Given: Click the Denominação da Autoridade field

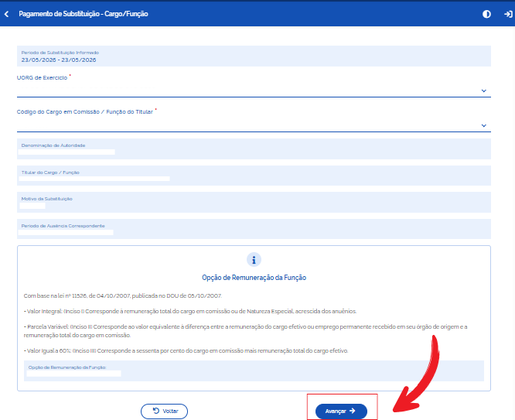Looking at the screenshot, I should coord(254,149).
